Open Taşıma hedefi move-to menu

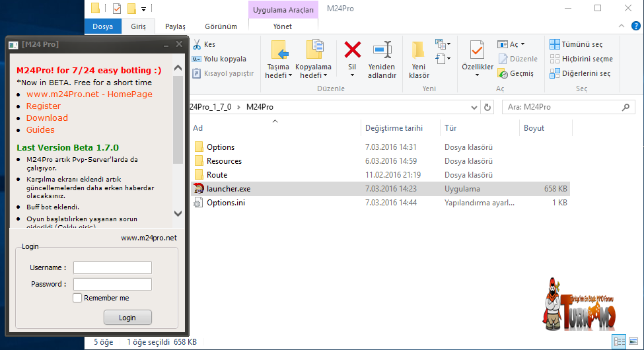279,59
